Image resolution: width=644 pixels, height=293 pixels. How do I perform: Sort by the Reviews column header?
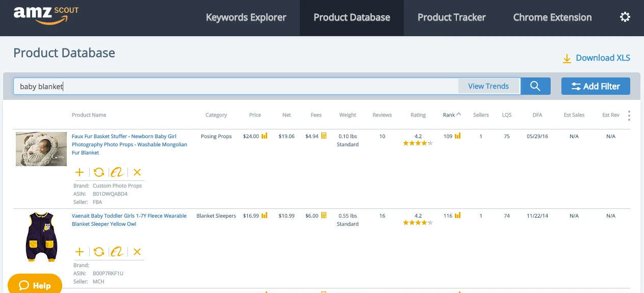[382, 115]
